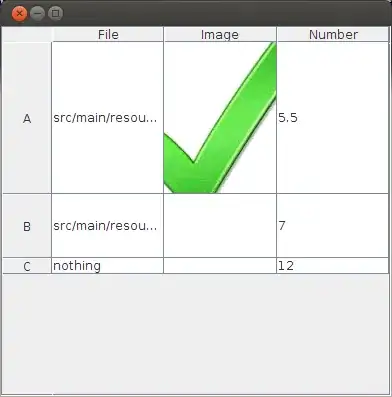
Task: Click the cell containing 12
Action: pyautogui.click(x=333, y=266)
